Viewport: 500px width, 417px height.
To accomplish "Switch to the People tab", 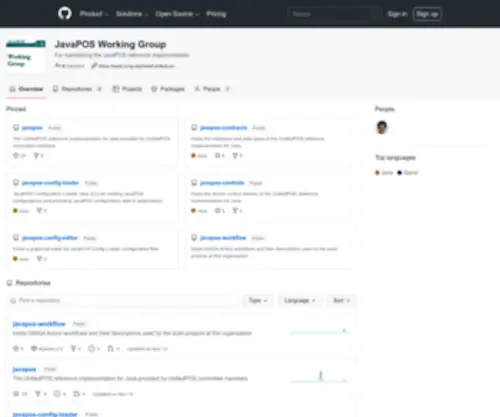I will (212, 89).
